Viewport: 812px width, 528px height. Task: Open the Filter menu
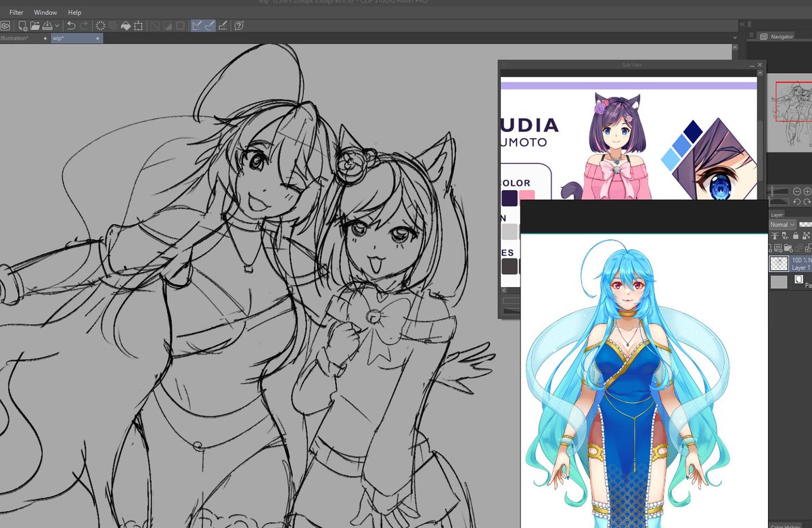point(16,12)
